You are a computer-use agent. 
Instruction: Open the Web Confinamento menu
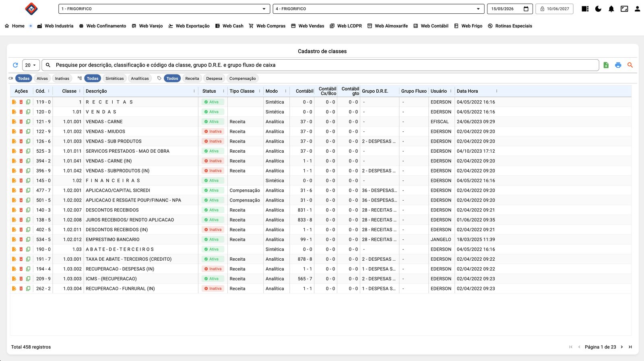point(103,26)
